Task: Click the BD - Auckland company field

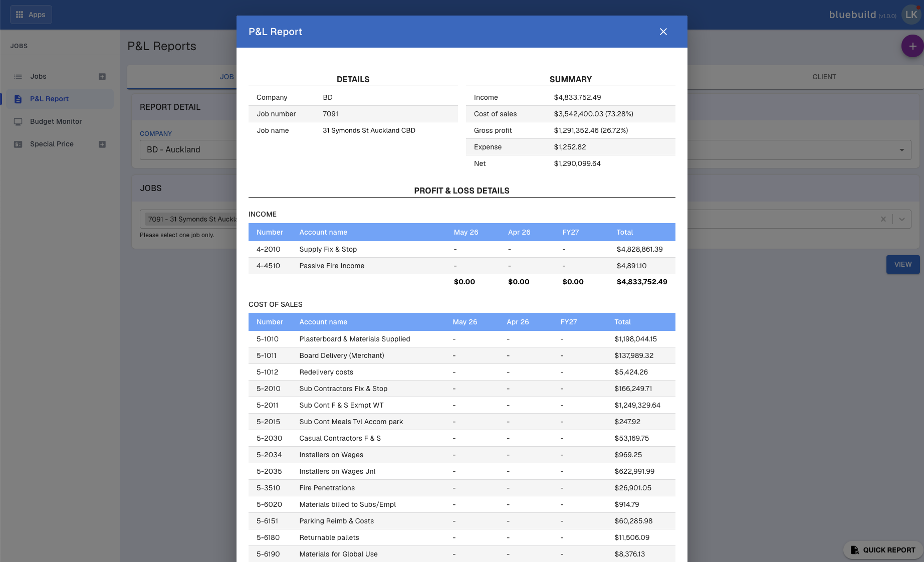Action: (x=188, y=150)
